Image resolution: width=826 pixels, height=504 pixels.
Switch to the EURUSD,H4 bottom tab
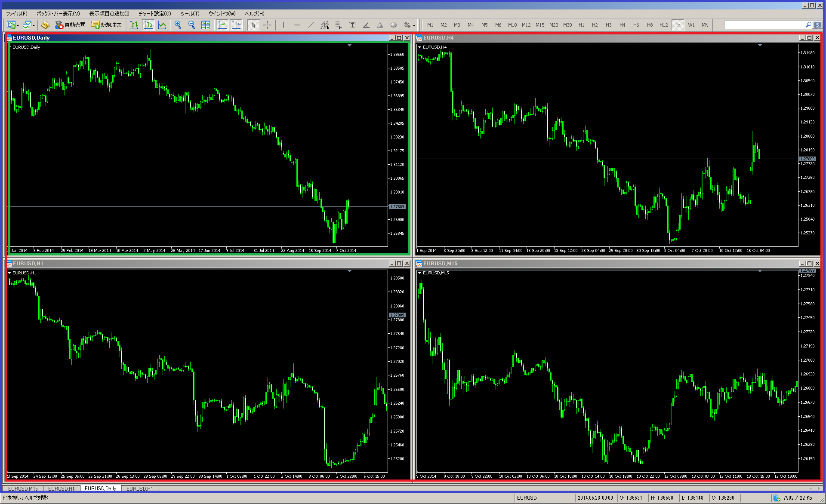61,489
